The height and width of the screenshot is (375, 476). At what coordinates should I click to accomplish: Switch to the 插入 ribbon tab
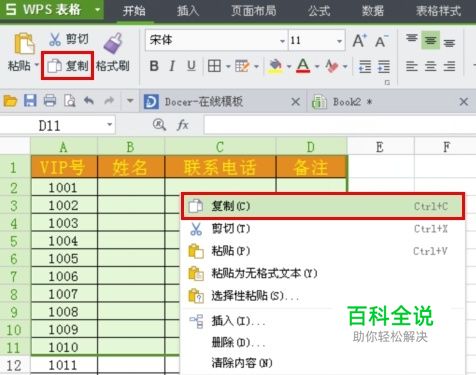pos(188,11)
